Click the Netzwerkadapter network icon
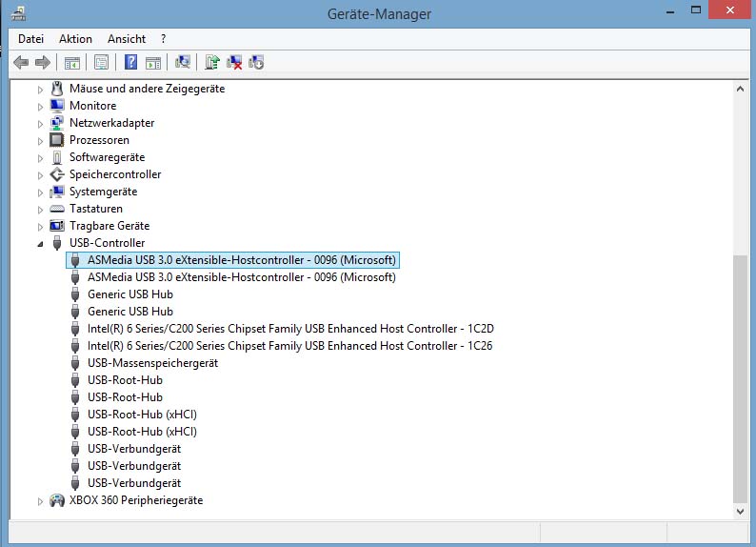Image resolution: width=756 pixels, height=547 pixels. (57, 123)
